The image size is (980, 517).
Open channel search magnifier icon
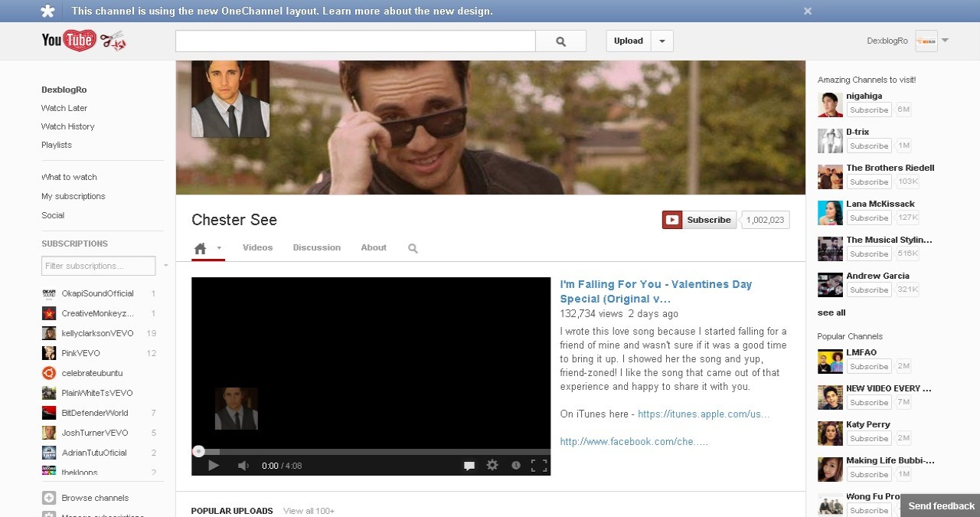[x=413, y=248]
